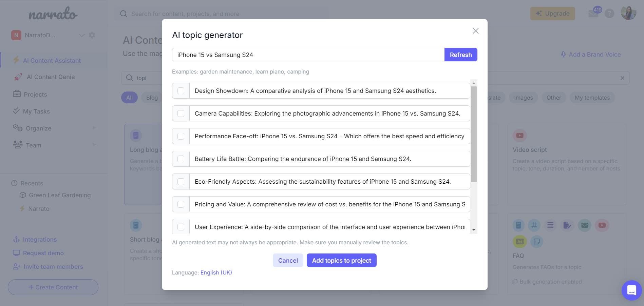Open workspace settings gear icon
The image size is (644, 306).
pos(92,35)
